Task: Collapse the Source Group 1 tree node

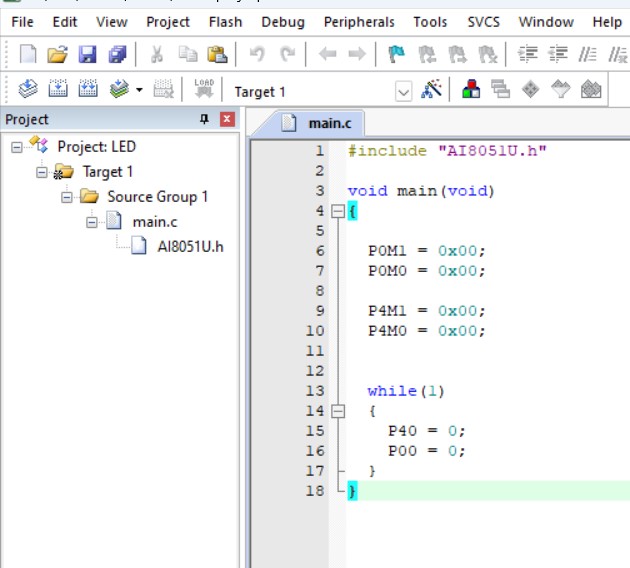Action: coord(67,197)
